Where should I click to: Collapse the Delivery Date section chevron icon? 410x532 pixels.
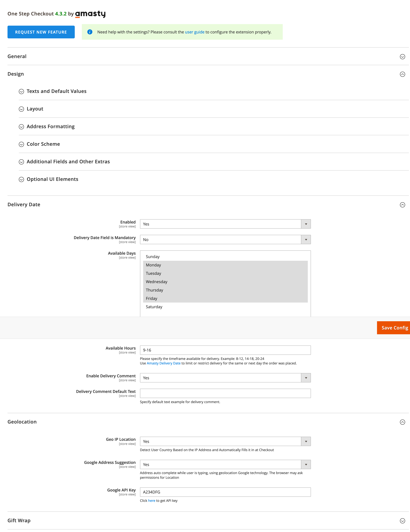pyautogui.click(x=402, y=205)
